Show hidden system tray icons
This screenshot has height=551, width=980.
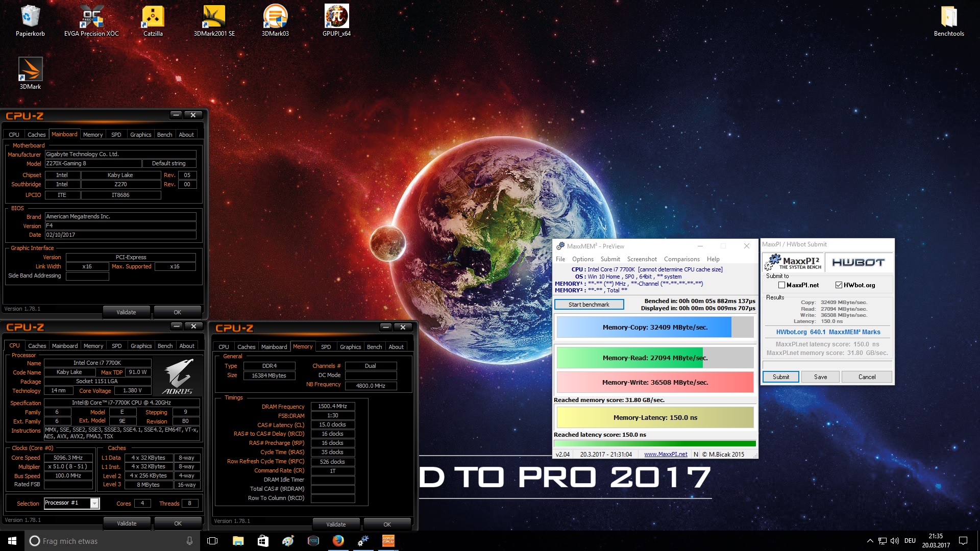click(870, 541)
